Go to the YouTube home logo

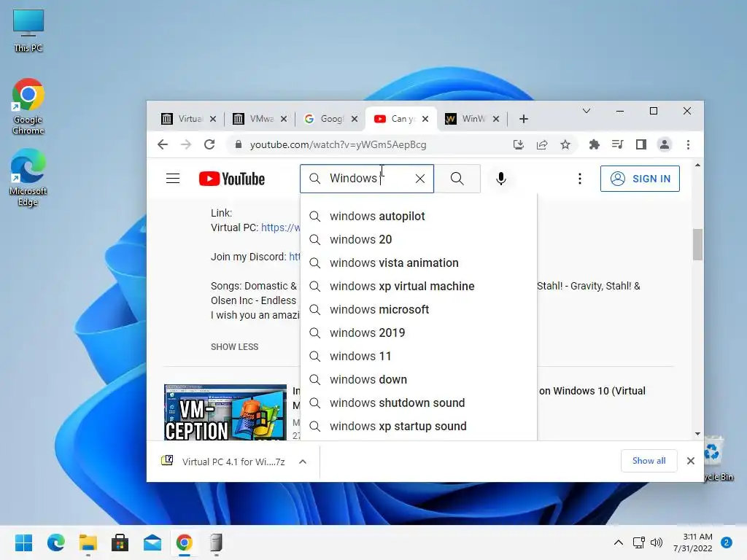point(231,179)
